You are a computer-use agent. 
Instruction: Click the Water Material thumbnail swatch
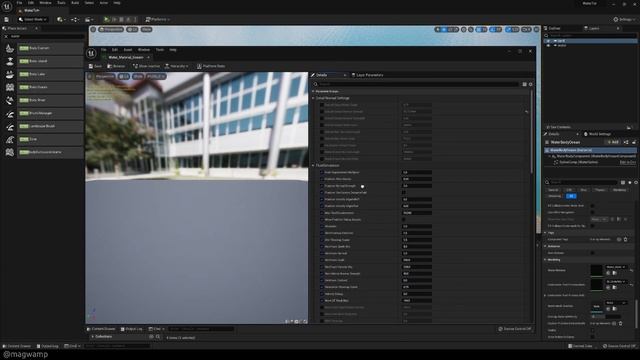596,270
